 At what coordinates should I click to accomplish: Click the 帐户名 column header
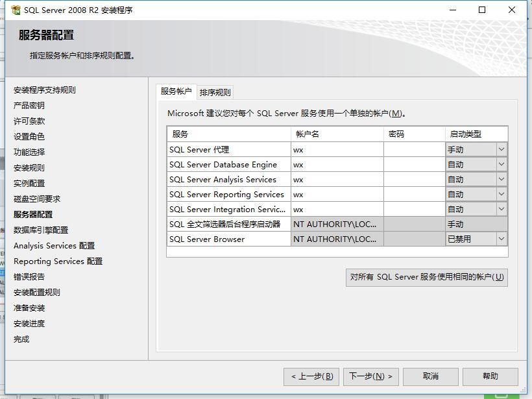tap(337, 134)
